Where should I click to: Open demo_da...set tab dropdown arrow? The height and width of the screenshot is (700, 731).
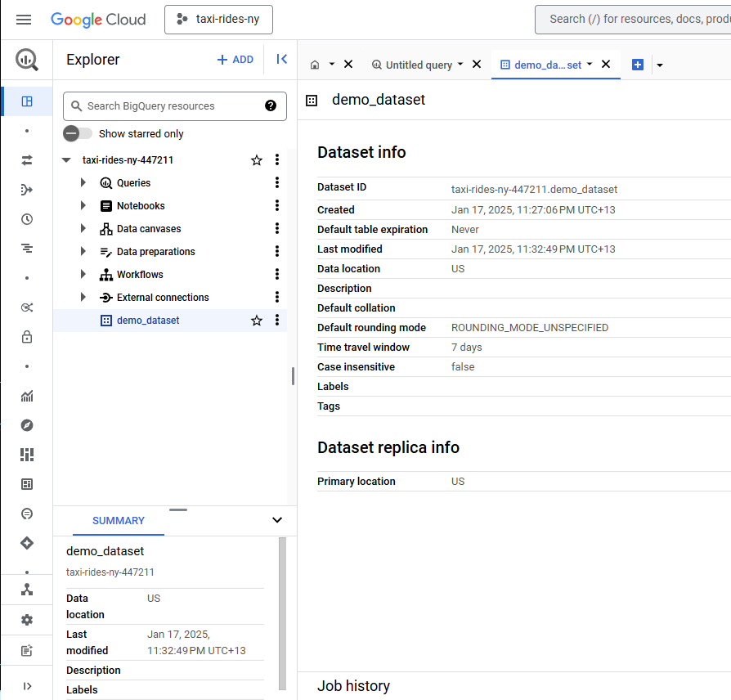tap(590, 65)
